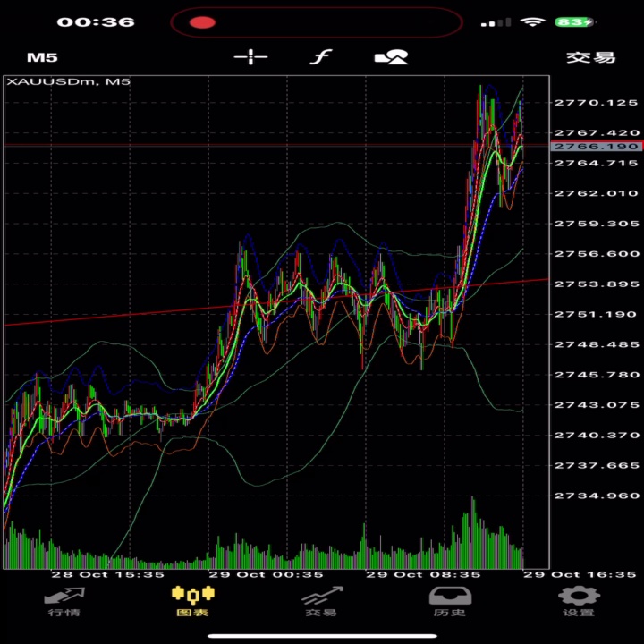
Task: Tap the 2767.420 price axis label
Action: coord(597,133)
